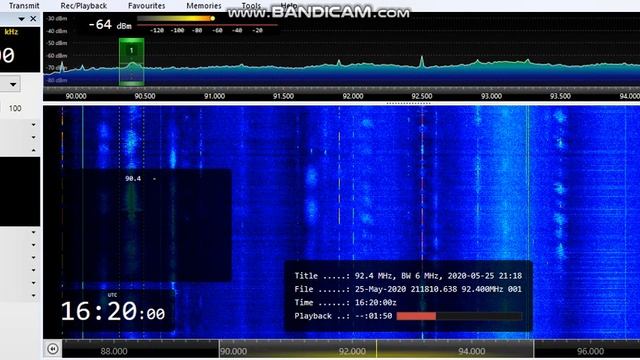Click the 93.500 spectrum frequency label
640x360 pixels.
560,96
